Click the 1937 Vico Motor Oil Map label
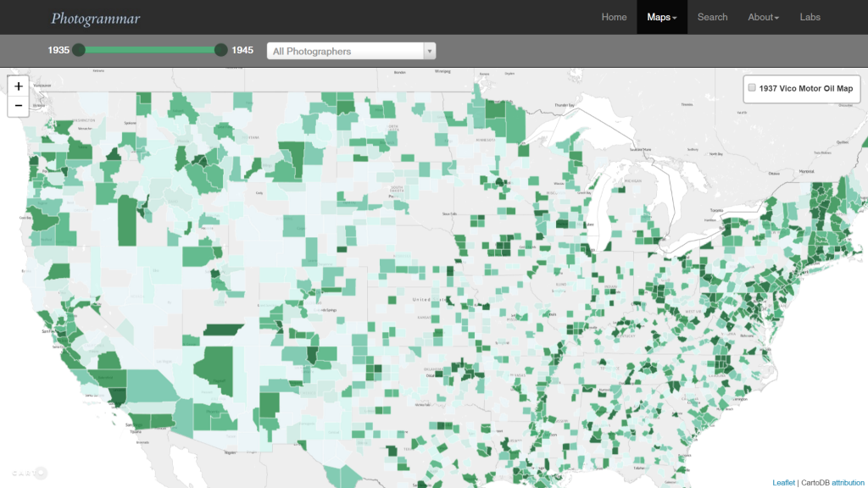 click(805, 88)
